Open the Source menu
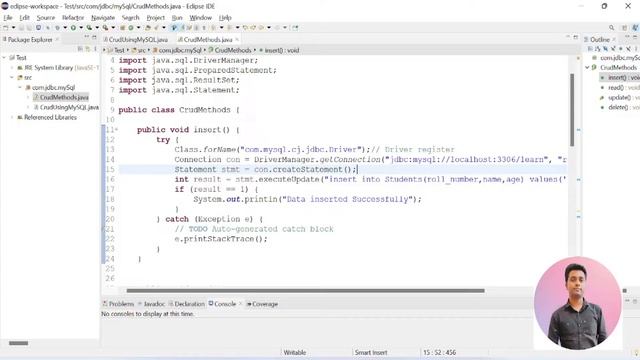Image resolution: width=640 pixels, height=360 pixels. pos(45,18)
